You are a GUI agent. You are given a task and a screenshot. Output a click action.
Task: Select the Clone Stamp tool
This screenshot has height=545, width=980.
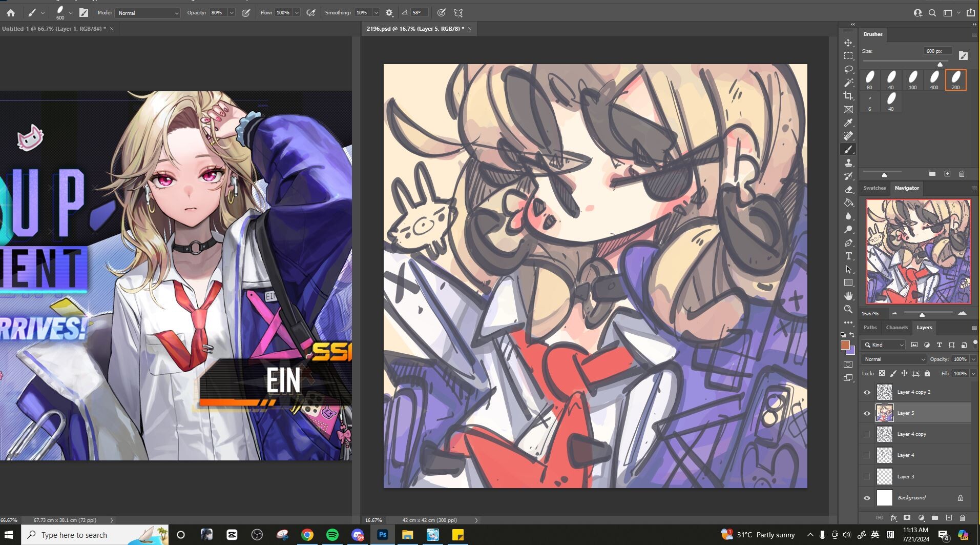point(848,163)
